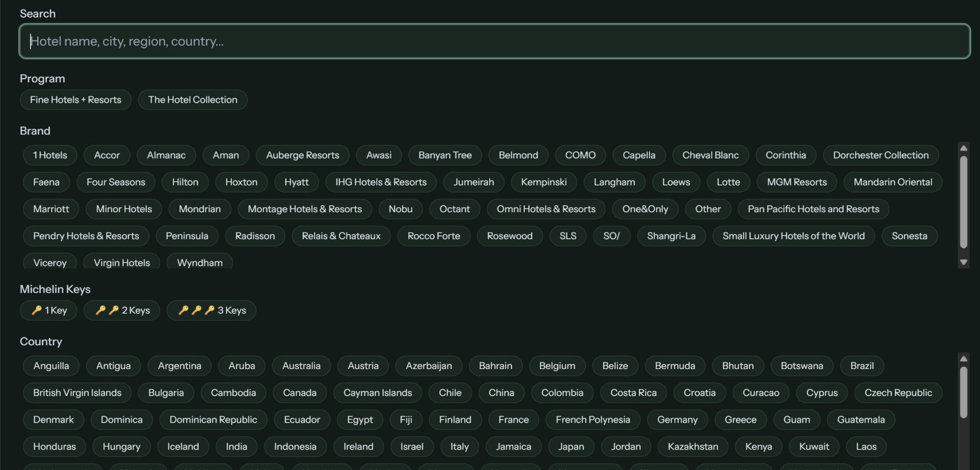Select the Greece country chip

pyautogui.click(x=741, y=419)
